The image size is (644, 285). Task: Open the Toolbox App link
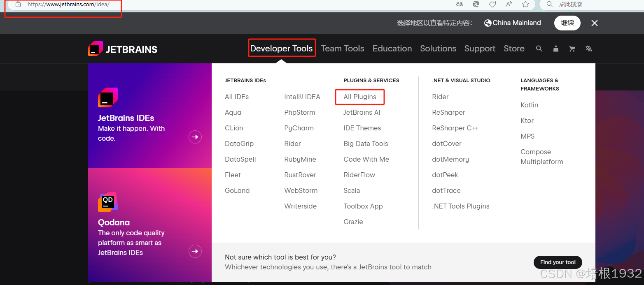[363, 206]
